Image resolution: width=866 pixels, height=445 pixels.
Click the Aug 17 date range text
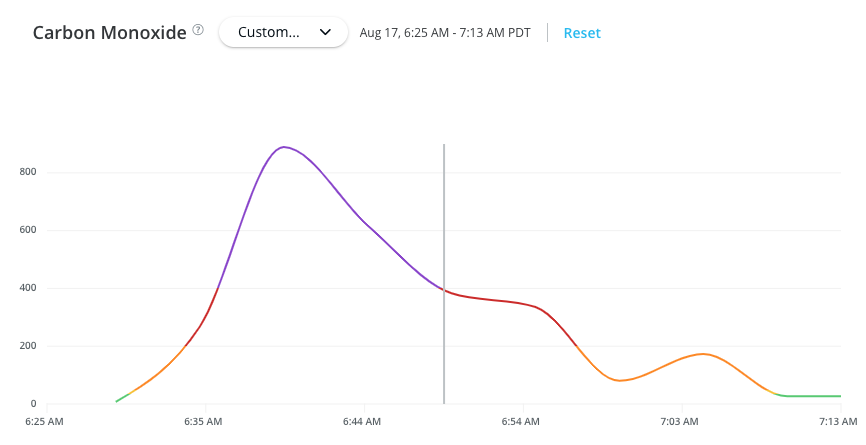[445, 32]
